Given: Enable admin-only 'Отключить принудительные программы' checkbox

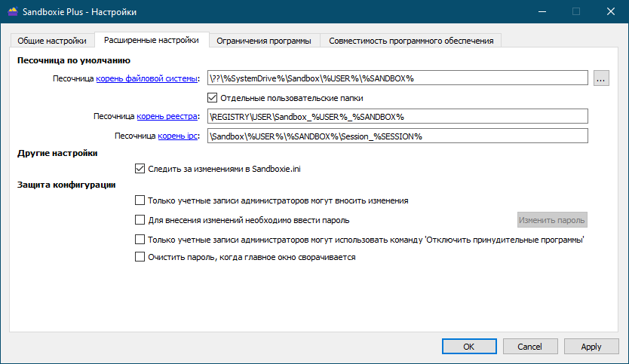Looking at the screenshot, I should pyautogui.click(x=140, y=240).
